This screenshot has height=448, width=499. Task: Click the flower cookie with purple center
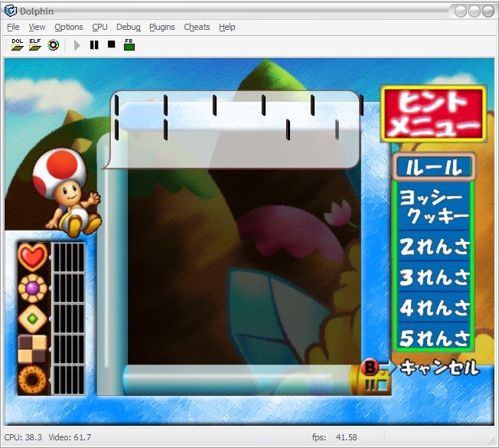[x=32, y=288]
